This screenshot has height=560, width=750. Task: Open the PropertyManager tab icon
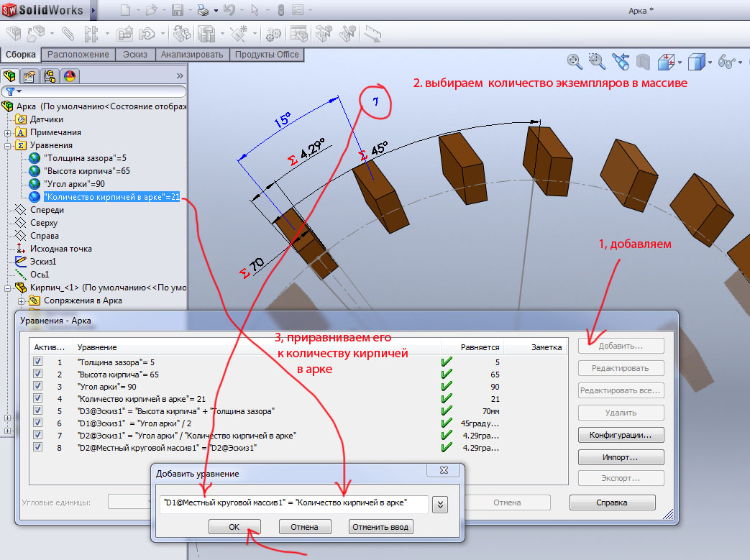[x=29, y=76]
